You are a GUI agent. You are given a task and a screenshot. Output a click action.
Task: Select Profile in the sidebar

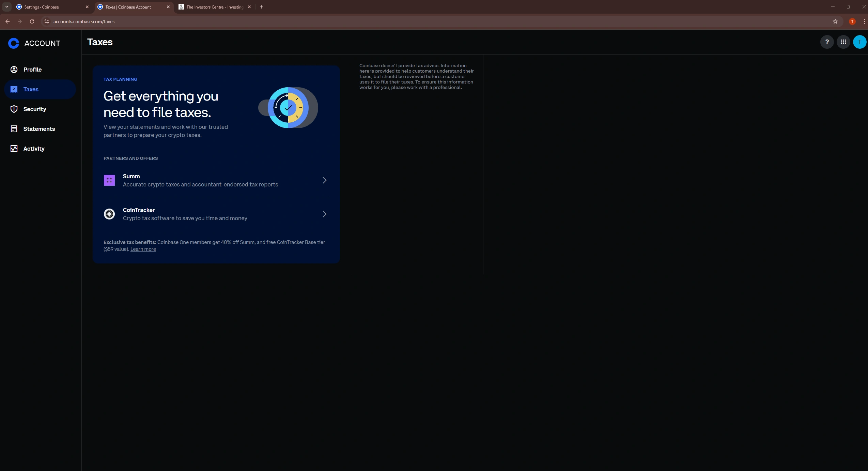pyautogui.click(x=40, y=70)
